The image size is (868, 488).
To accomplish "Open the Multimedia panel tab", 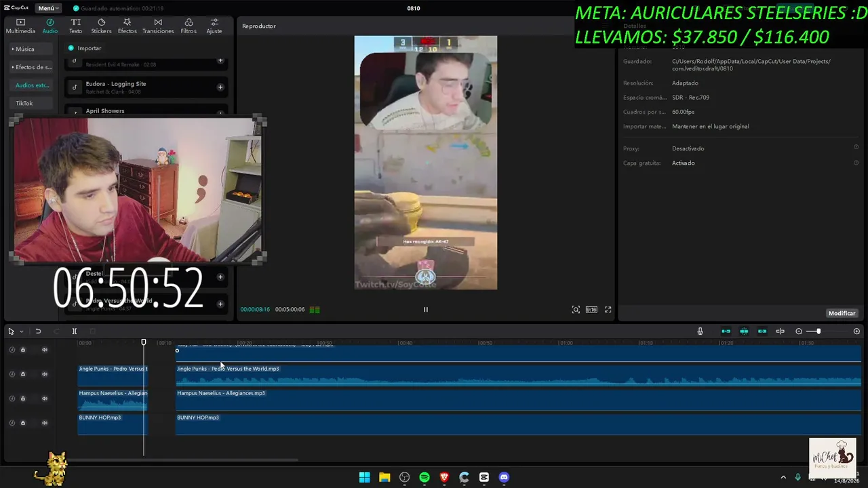I will click(x=20, y=26).
